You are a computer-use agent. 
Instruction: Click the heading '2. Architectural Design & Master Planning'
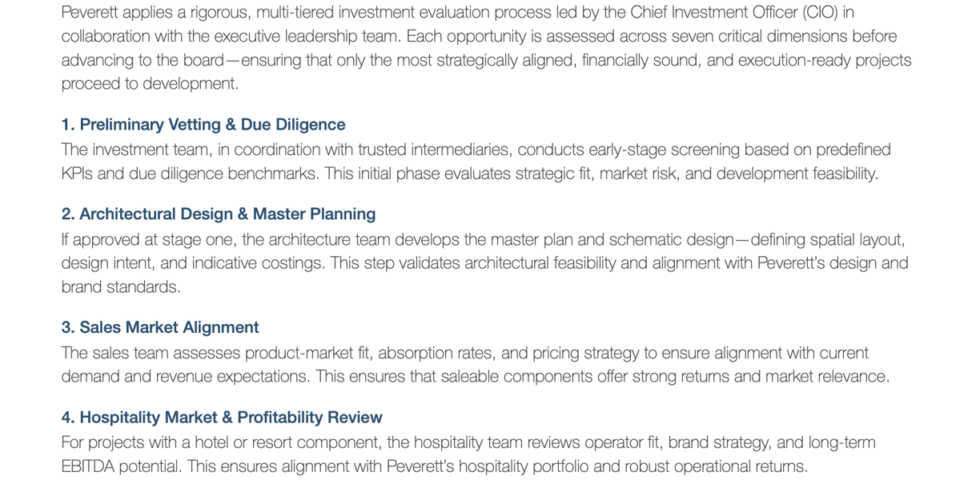(219, 214)
